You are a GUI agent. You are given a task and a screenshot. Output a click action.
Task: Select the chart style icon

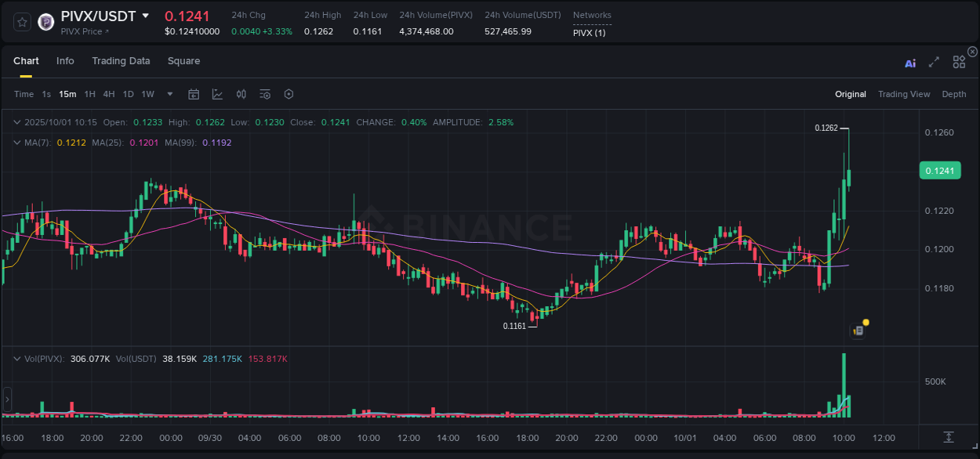tap(217, 93)
